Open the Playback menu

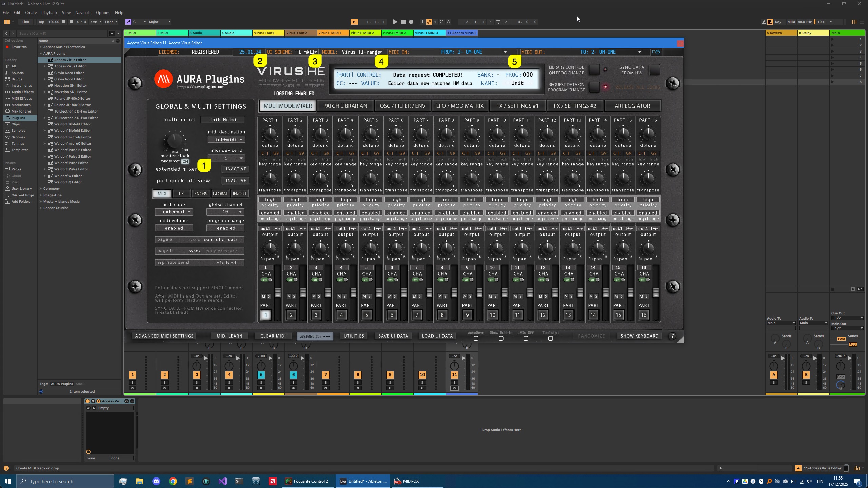49,12
